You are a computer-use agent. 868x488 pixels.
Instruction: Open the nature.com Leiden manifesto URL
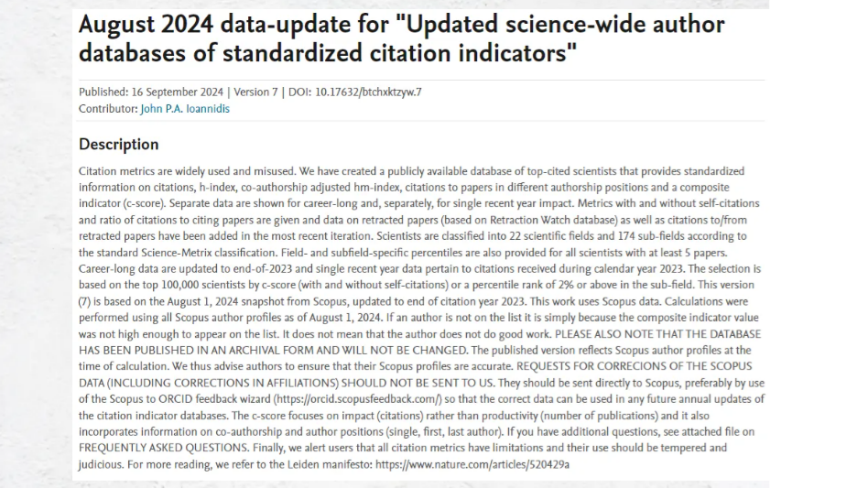pyautogui.click(x=472, y=464)
